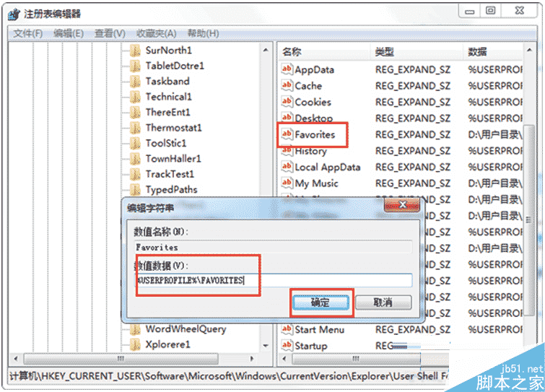
Task: Click the TypedPaths folder icon
Action: tap(135, 190)
